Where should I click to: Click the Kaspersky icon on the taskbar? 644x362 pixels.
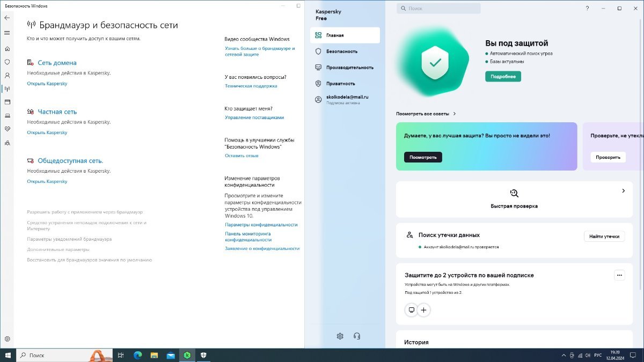tap(187, 355)
